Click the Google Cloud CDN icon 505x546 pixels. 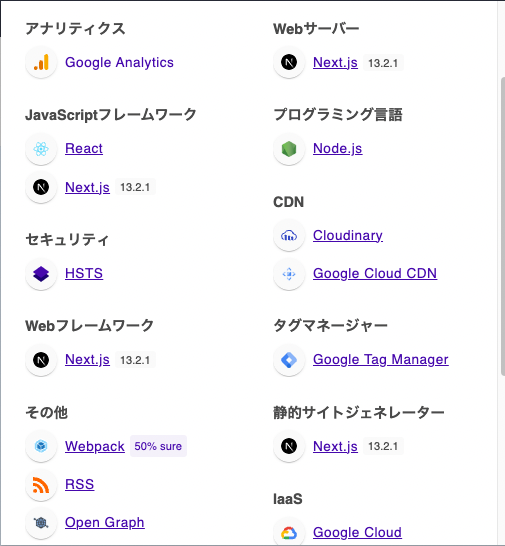click(289, 274)
